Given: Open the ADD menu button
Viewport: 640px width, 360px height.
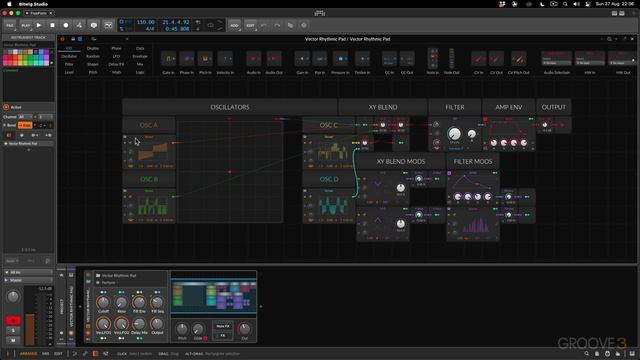Looking at the screenshot, I should tap(234, 25).
